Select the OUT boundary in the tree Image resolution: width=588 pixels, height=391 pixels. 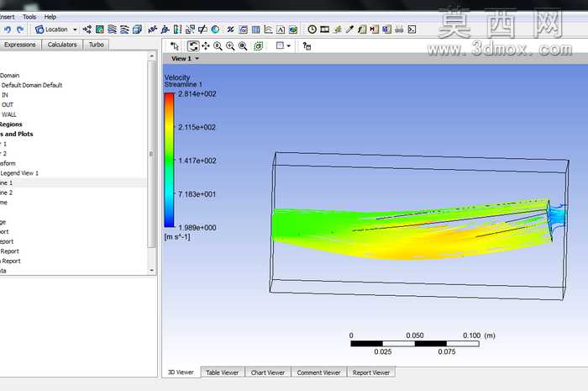pos(8,105)
